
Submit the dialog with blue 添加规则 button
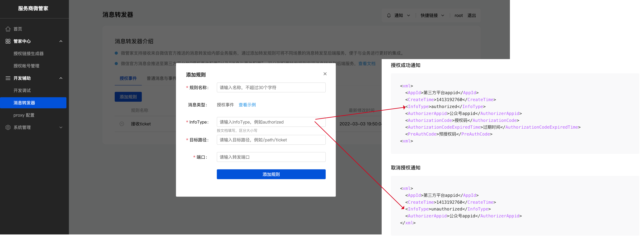tap(271, 174)
